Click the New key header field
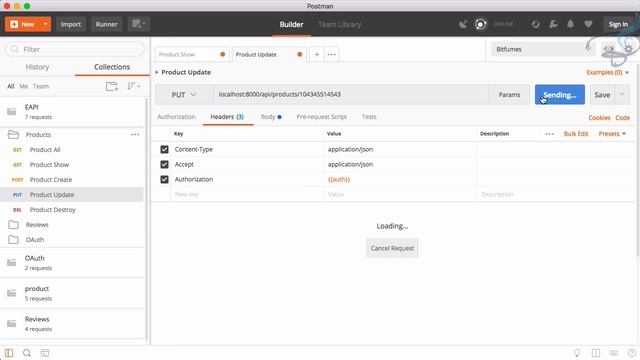The width and height of the screenshot is (640, 360). [x=247, y=195]
